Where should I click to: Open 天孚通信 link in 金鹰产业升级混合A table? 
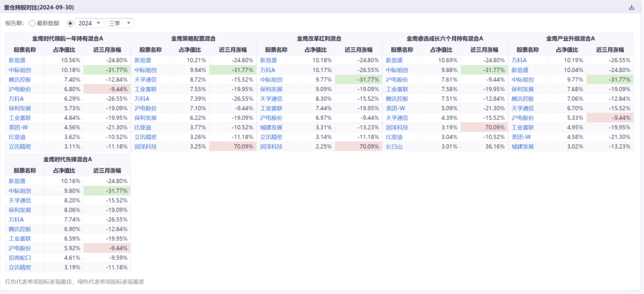coord(522,108)
